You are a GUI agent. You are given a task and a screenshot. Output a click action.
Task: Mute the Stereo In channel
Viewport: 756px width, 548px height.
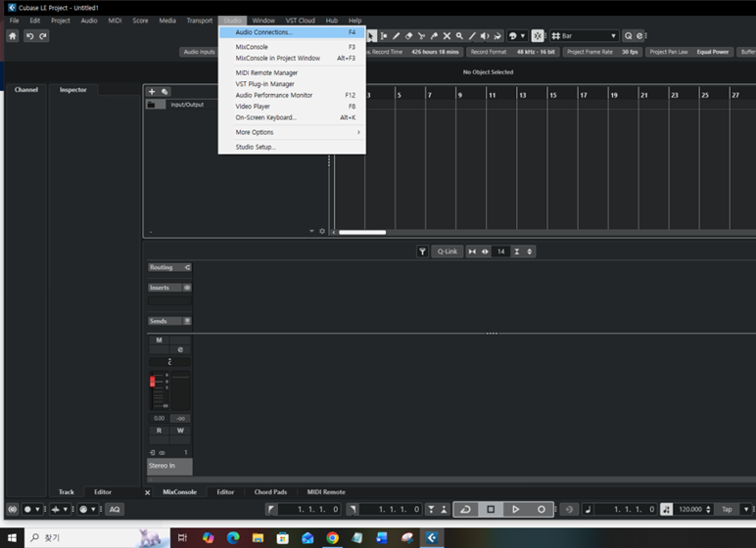coord(160,341)
